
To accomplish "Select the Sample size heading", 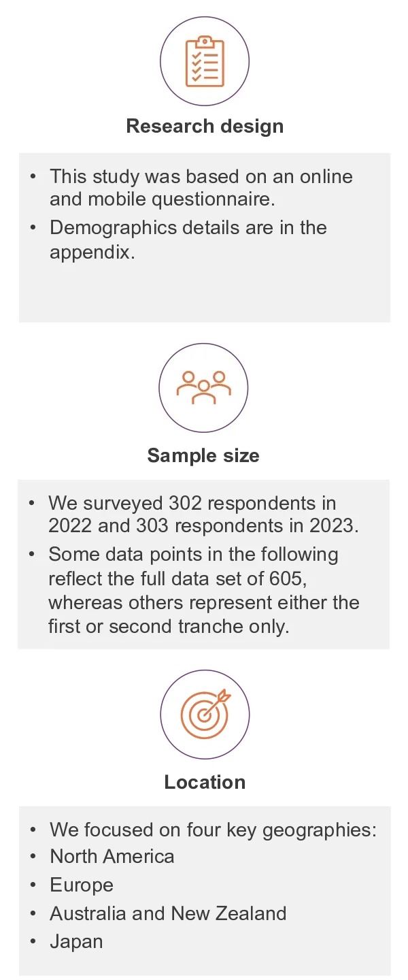I will (203, 455).
